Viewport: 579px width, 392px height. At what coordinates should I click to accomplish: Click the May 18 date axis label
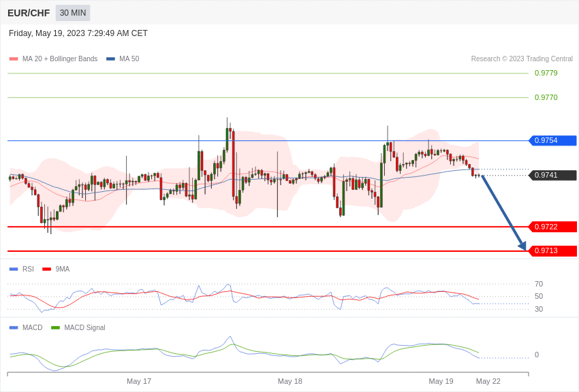coord(290,381)
